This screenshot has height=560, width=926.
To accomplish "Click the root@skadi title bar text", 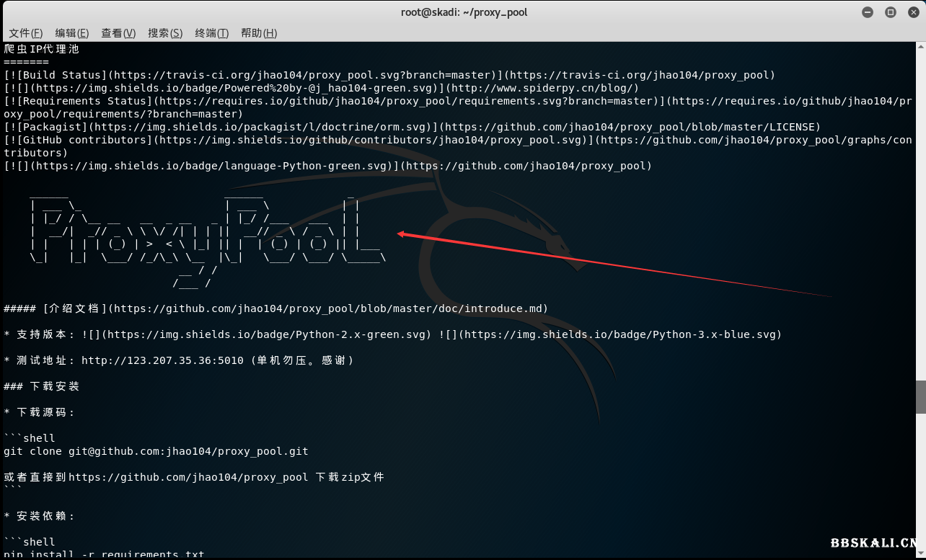I will (464, 12).
